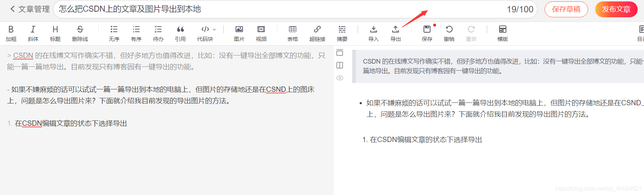Click editor quote paragraph starting '> CSDN 的在线博文'
The width and height of the screenshot is (644, 195).
point(166,61)
